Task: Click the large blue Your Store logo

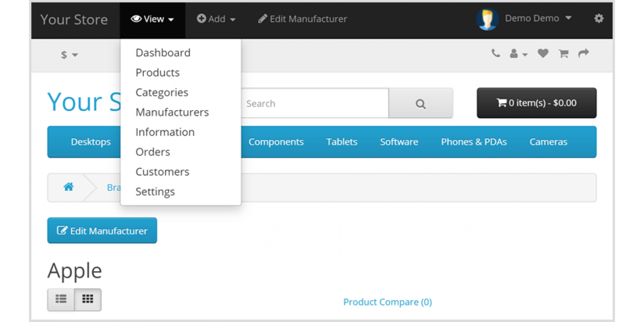Action: point(84,102)
